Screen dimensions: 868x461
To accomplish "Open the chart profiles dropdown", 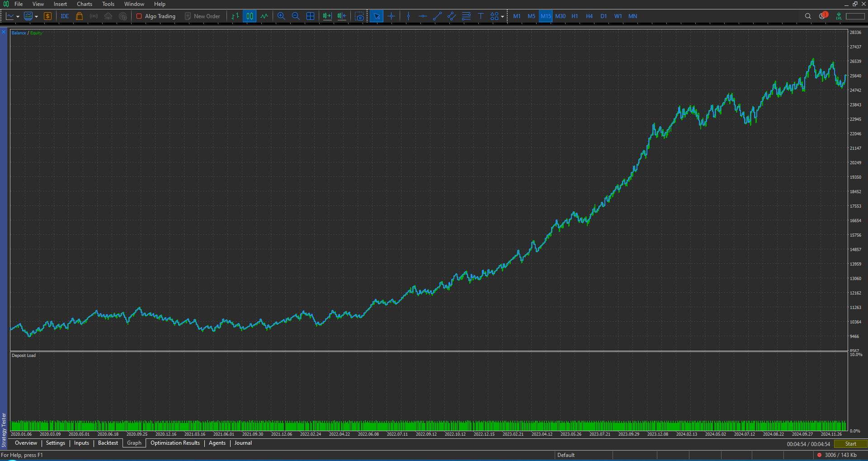I will pyautogui.click(x=37, y=16).
